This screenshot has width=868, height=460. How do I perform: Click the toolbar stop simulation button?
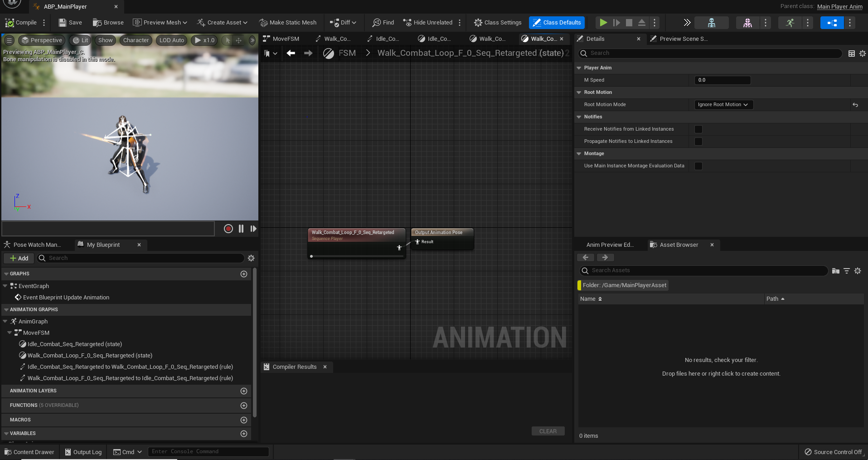[629, 22]
